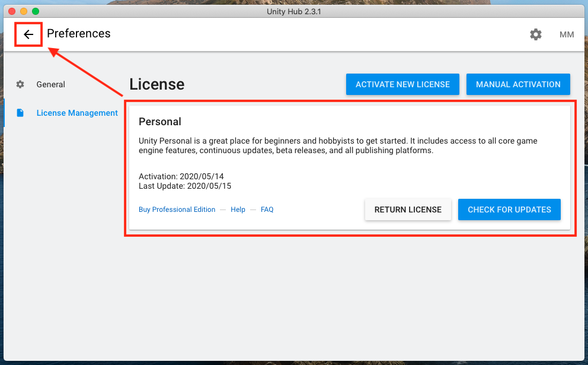Close the Unity Hub window

point(12,11)
